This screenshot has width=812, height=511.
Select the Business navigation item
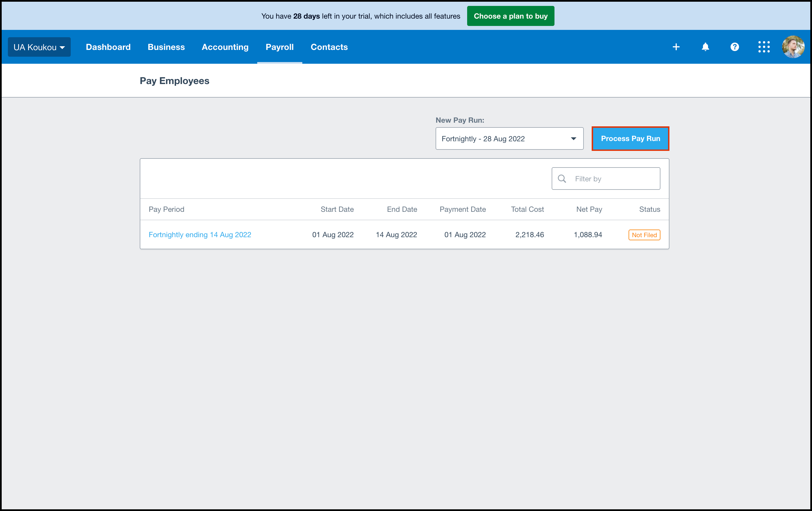(166, 47)
